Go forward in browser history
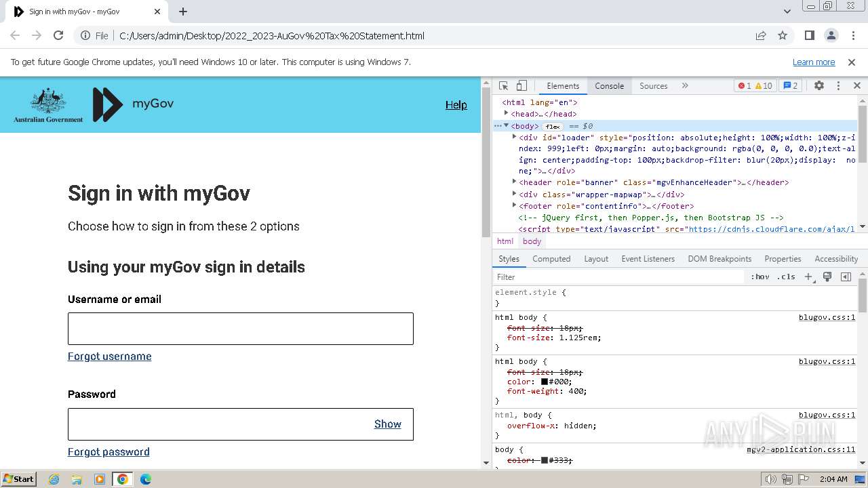Image resolution: width=868 pixels, height=488 pixels. pos(37,36)
